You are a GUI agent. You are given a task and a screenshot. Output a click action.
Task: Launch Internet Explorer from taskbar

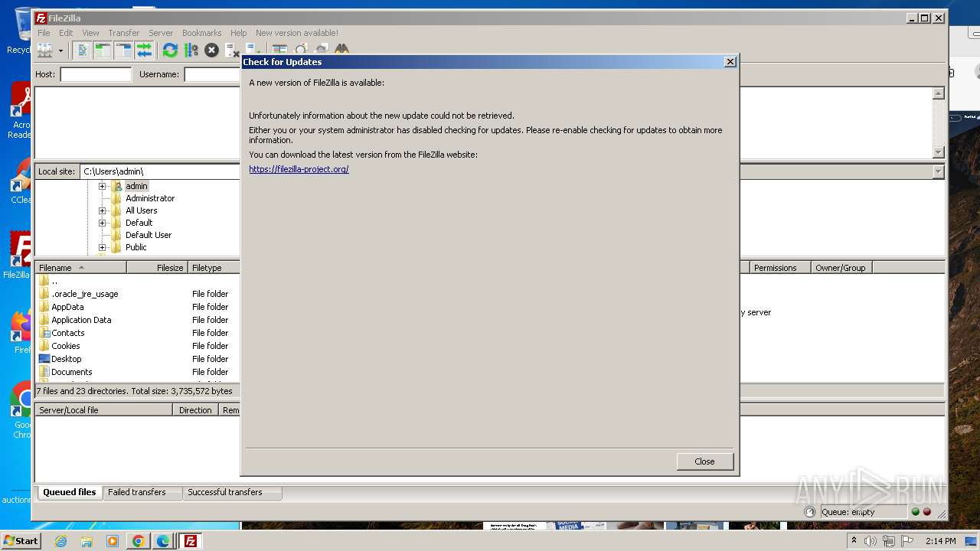coord(60,541)
